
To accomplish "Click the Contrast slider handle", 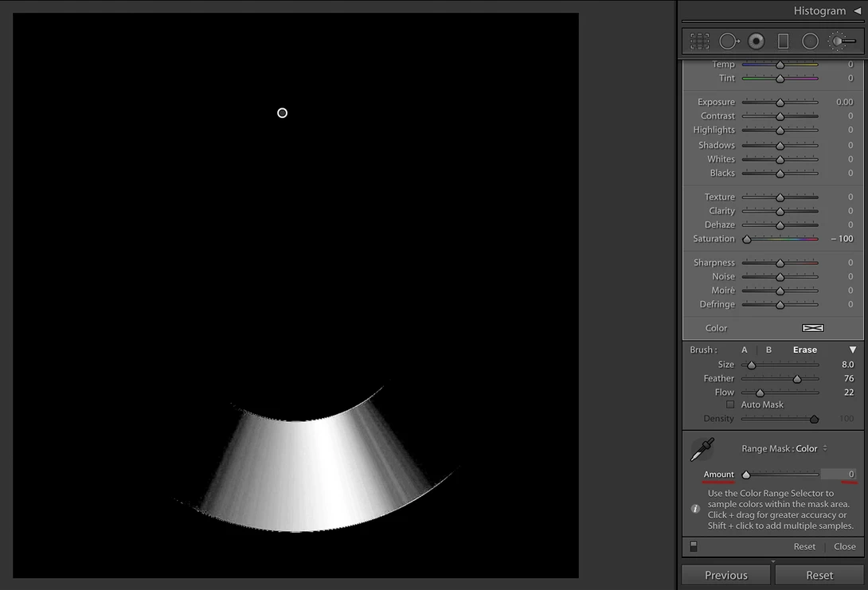I will pos(780,116).
